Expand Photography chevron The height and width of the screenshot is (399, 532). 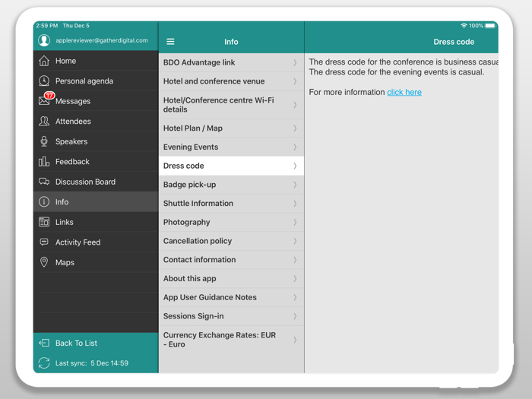pyautogui.click(x=295, y=222)
